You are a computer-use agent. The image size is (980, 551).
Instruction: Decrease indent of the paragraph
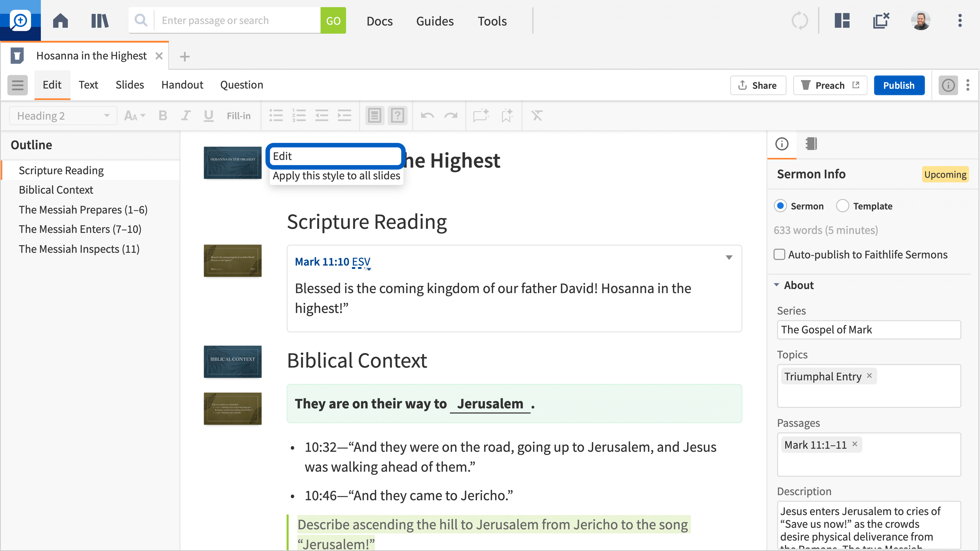(x=322, y=116)
